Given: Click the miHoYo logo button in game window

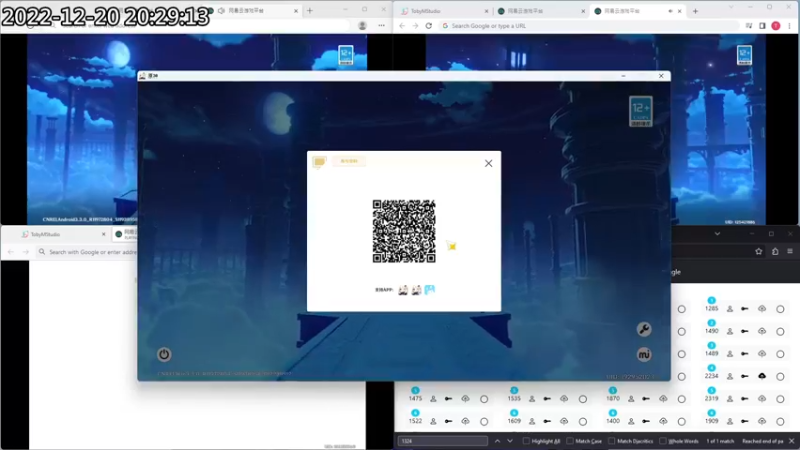Looking at the screenshot, I should tap(644, 354).
